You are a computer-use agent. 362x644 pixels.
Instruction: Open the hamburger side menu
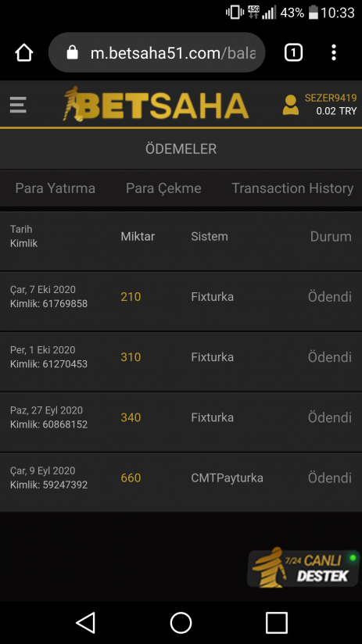18,105
